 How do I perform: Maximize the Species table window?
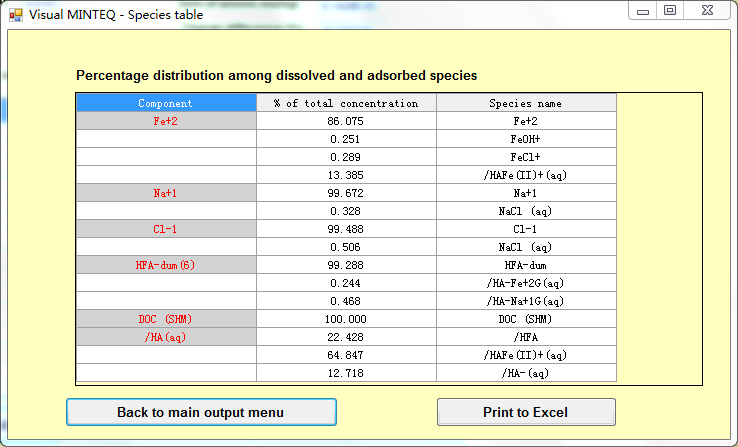(670, 11)
